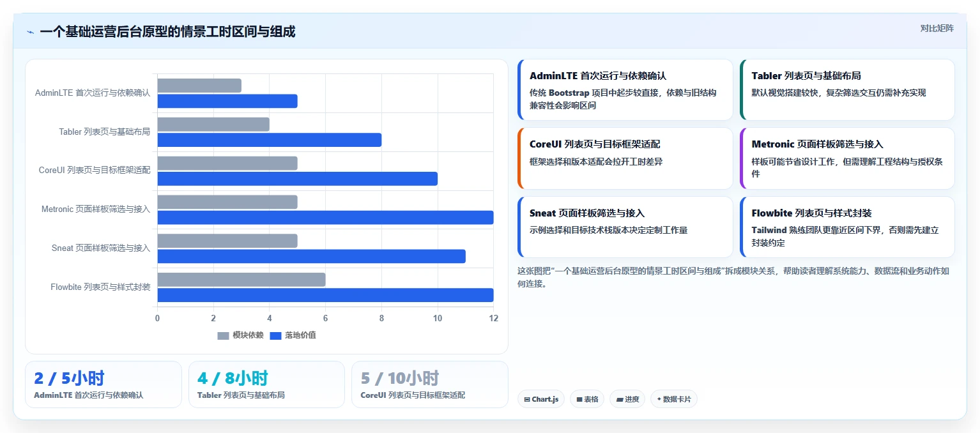Click chart axis label 'Metronic 页面样板筛选与接入'
The image size is (980, 433).
point(96,209)
